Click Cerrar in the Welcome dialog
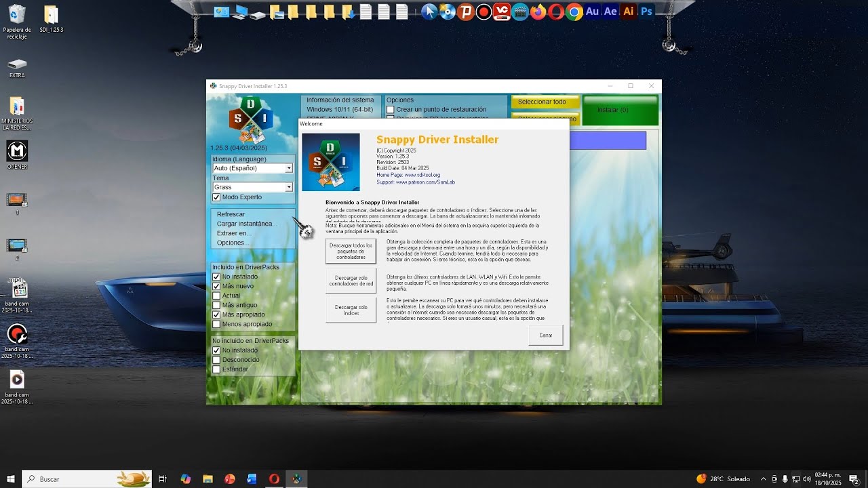The height and width of the screenshot is (488, 868). [x=546, y=335]
